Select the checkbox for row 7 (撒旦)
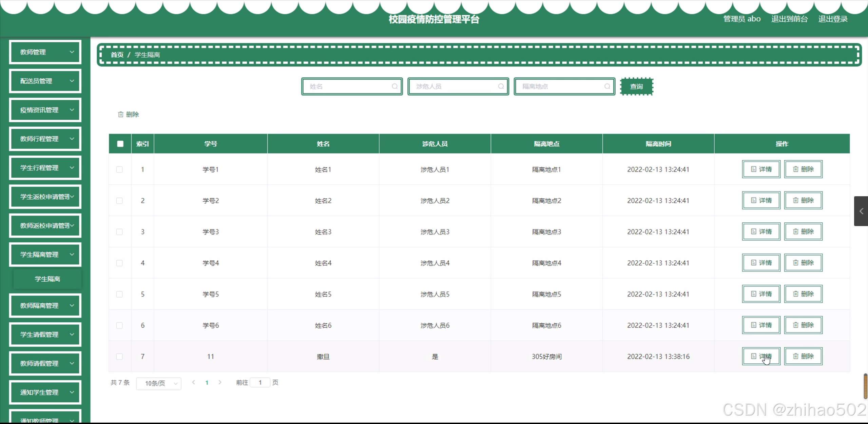 (x=119, y=357)
